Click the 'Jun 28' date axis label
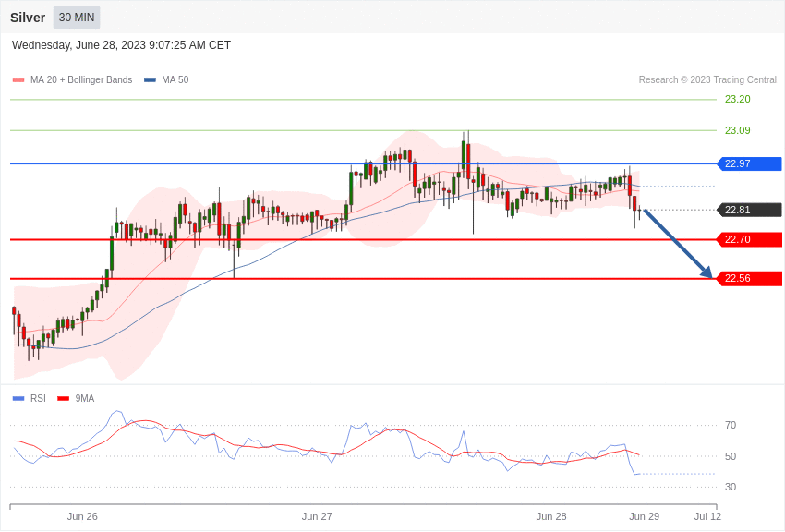 551,516
